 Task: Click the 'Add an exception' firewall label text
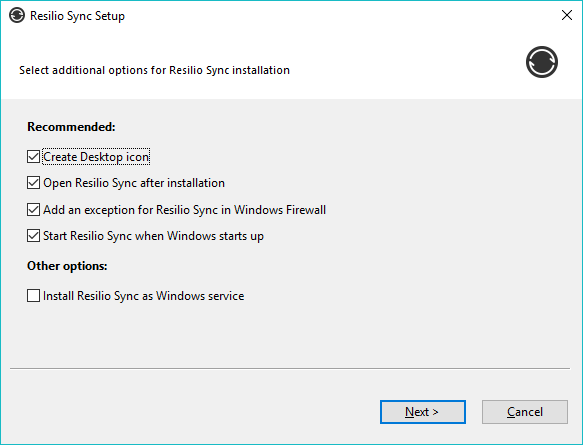click(184, 210)
